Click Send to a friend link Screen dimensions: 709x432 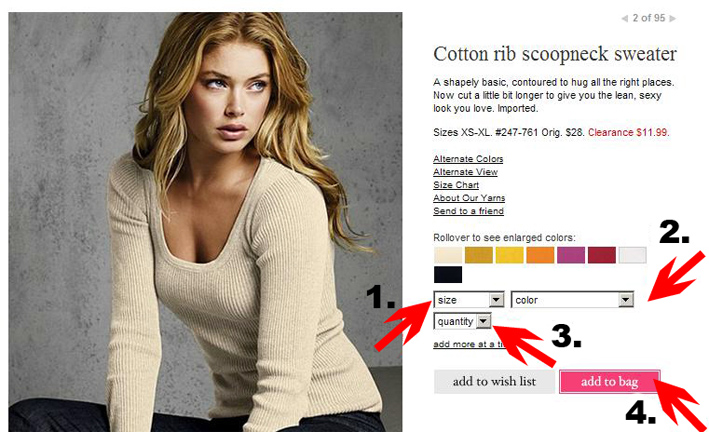[x=468, y=211]
